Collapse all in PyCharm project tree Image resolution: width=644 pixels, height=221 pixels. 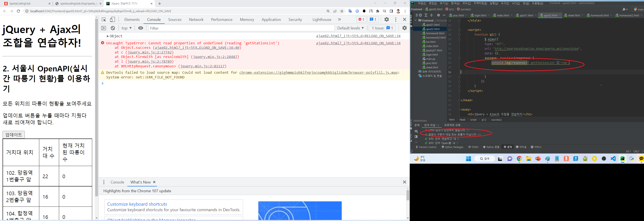[x=431, y=15]
